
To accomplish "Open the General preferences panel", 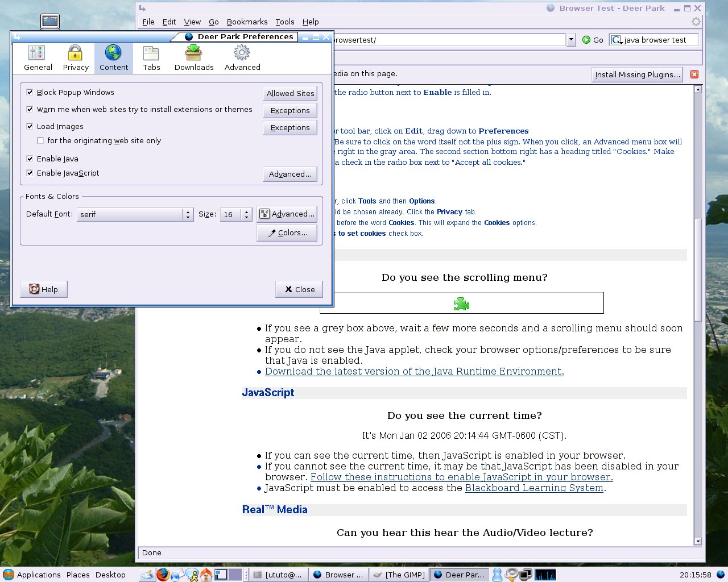I will pyautogui.click(x=38, y=58).
